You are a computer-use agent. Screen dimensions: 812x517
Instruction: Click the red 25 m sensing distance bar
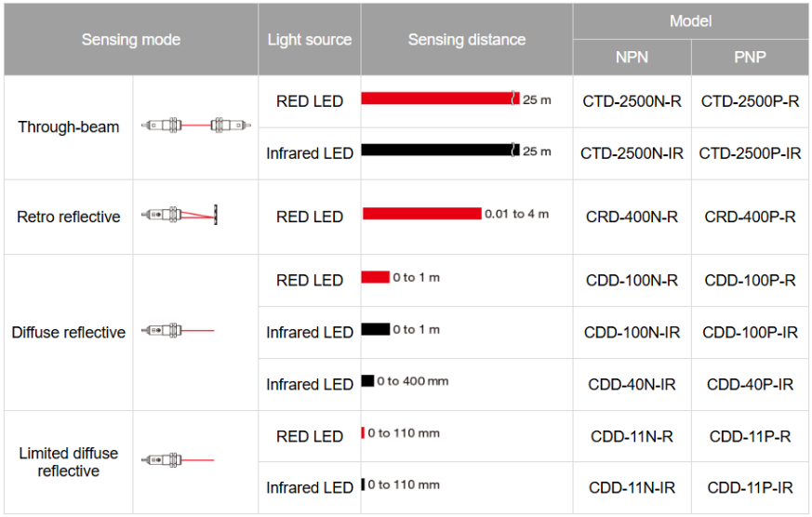pyautogui.click(x=439, y=99)
